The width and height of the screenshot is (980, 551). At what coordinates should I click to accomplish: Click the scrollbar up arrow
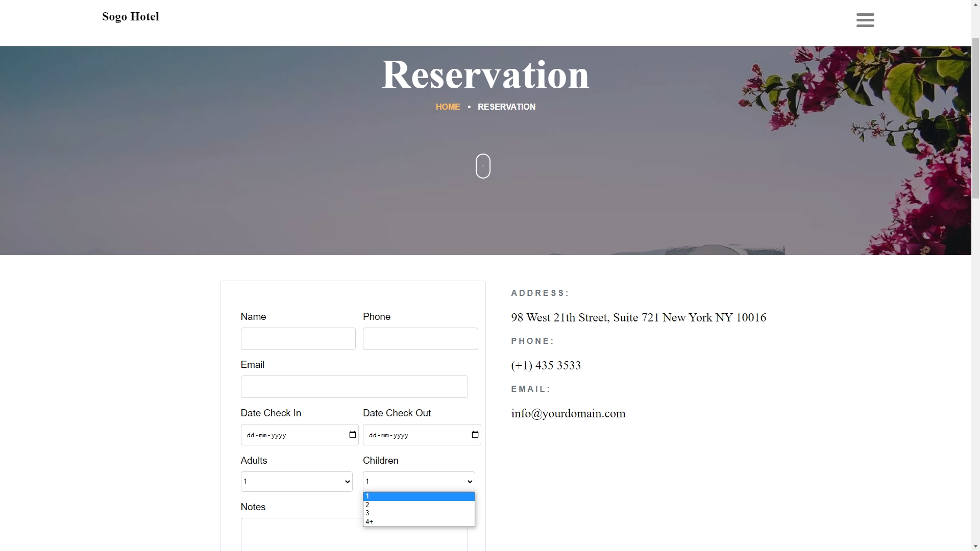coord(975,4)
